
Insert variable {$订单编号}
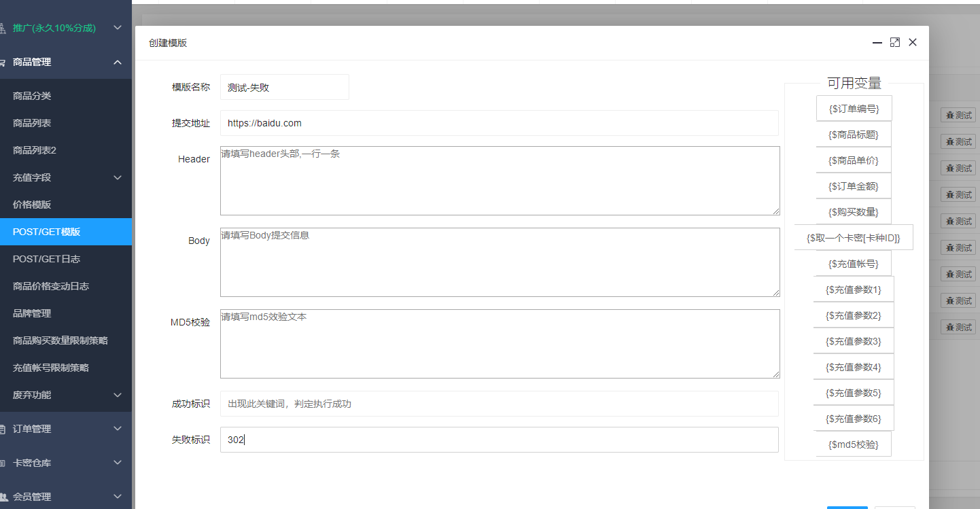(x=854, y=109)
